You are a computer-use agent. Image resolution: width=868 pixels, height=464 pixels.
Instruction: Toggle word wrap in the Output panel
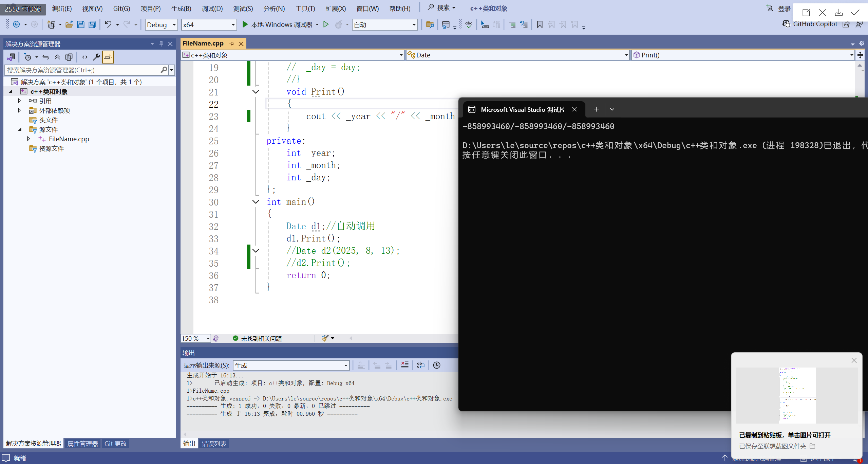pos(421,365)
